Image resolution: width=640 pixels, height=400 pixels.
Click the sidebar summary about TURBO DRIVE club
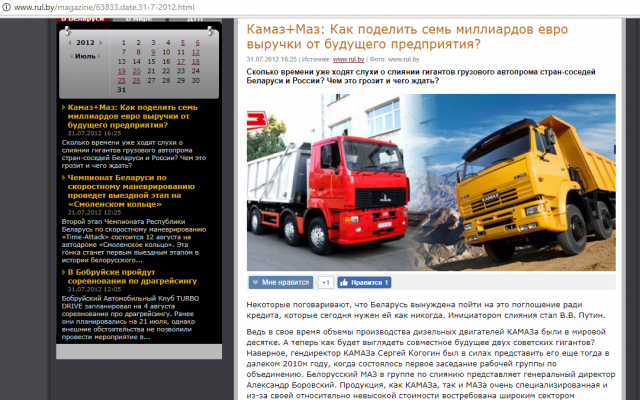tap(131, 318)
